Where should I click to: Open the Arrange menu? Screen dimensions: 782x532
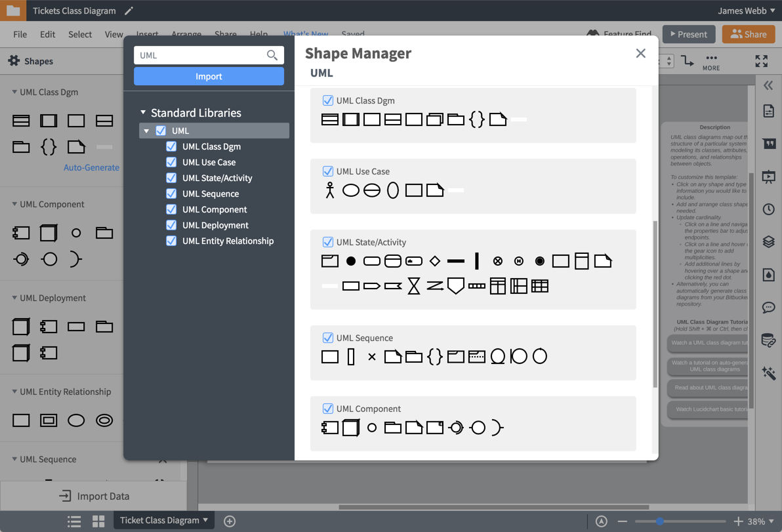[x=186, y=34]
